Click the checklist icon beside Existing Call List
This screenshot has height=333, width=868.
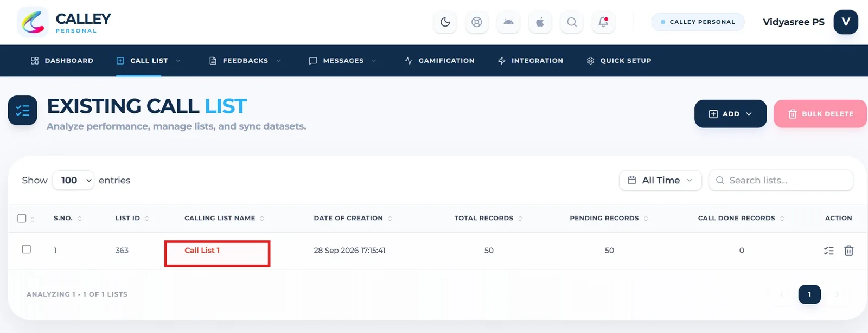point(23,111)
